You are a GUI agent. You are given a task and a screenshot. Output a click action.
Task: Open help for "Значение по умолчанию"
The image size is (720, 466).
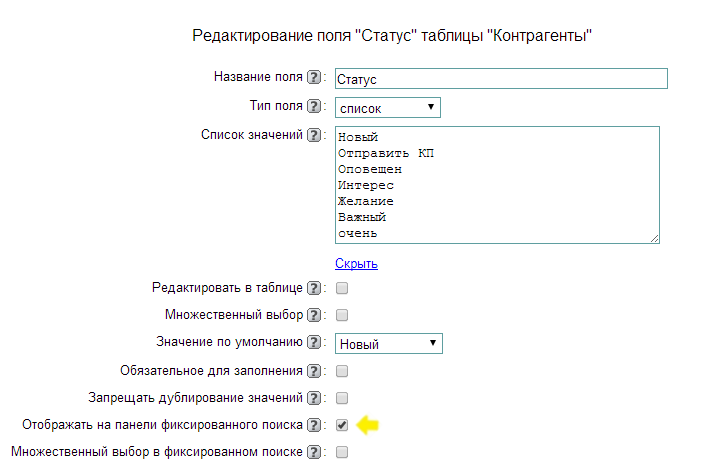coord(314,343)
